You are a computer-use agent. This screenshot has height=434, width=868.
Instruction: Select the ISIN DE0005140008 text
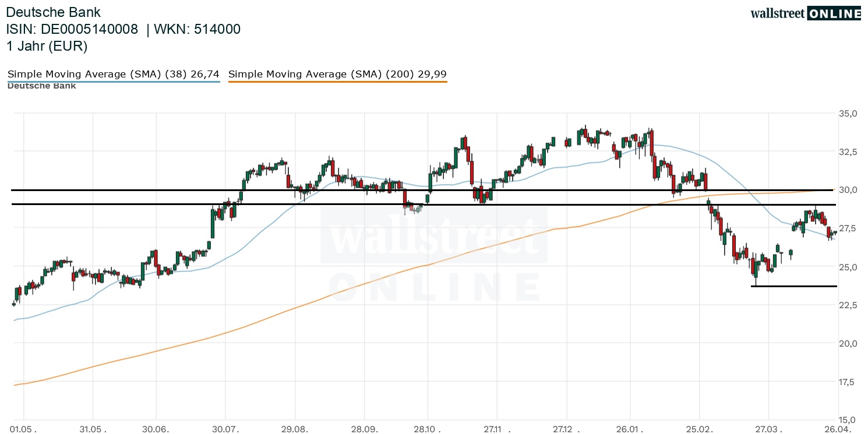[72, 30]
